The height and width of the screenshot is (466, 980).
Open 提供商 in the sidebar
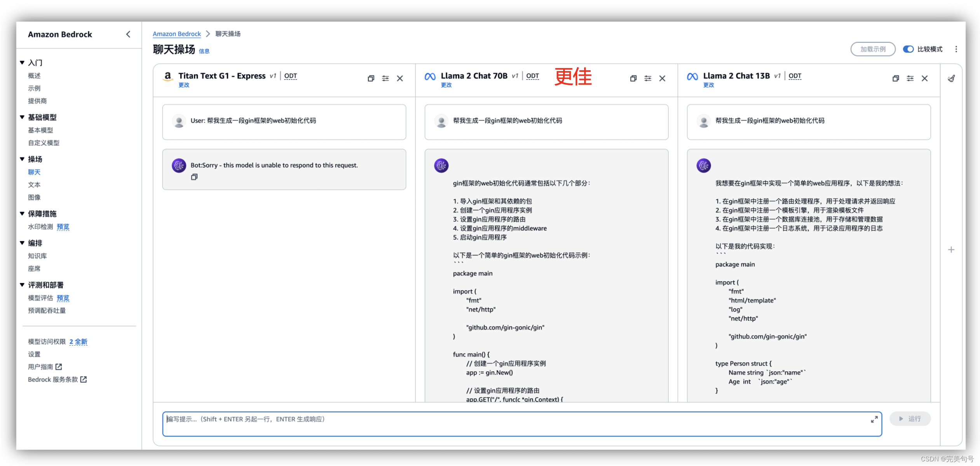[37, 101]
